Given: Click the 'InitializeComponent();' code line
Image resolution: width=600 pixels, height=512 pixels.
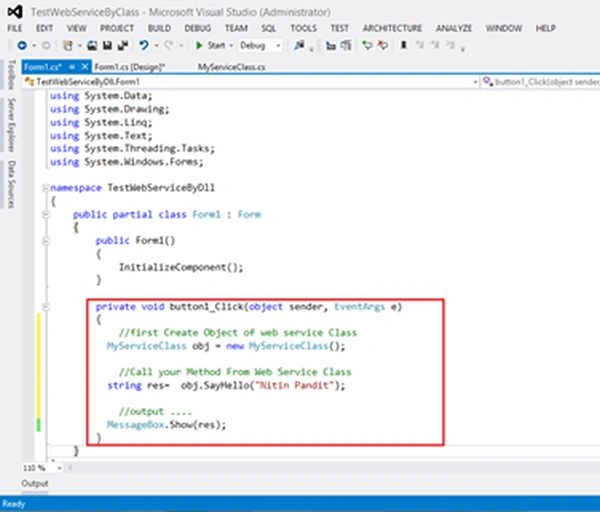Looking at the screenshot, I should (x=181, y=267).
